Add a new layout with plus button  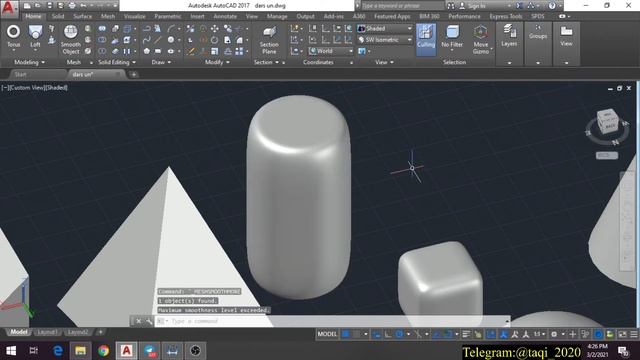click(x=100, y=332)
